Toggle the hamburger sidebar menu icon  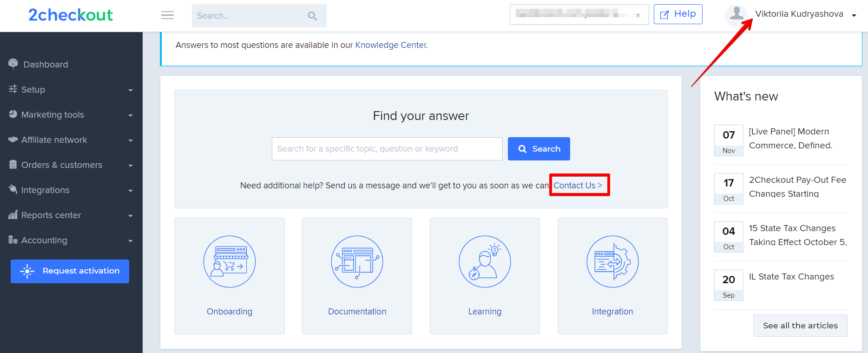[167, 15]
